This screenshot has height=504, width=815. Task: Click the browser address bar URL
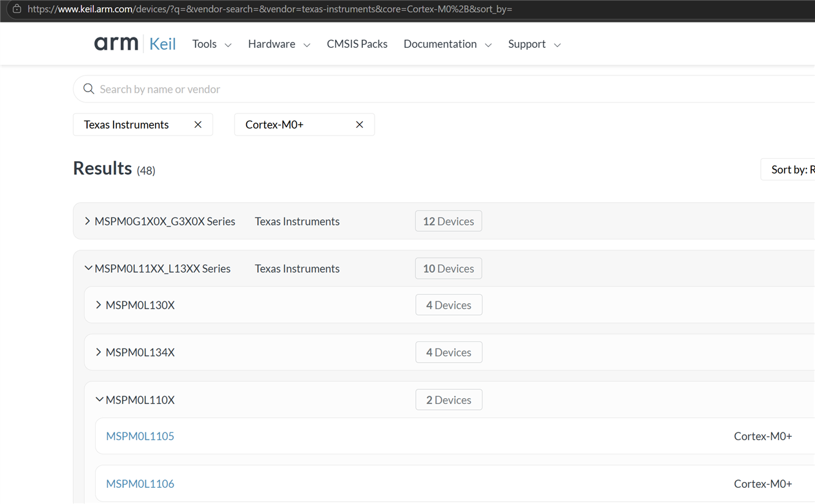(270, 9)
